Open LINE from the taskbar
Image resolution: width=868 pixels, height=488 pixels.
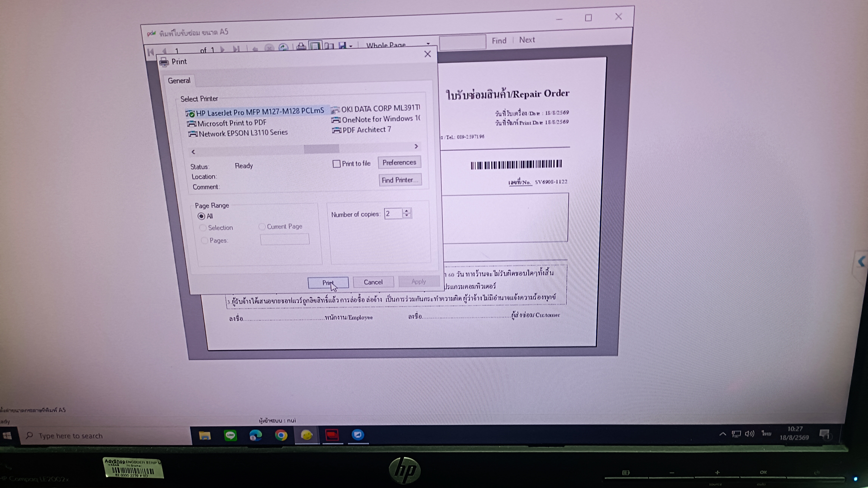point(230,435)
